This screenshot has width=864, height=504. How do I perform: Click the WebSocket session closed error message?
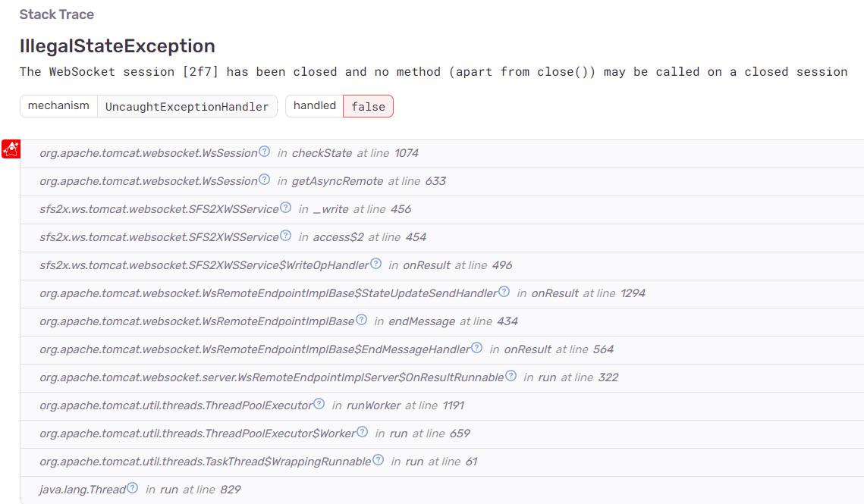coord(433,72)
